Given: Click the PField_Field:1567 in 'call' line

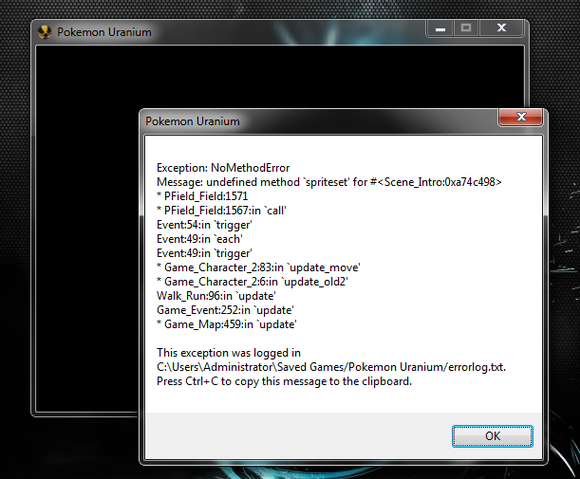Looking at the screenshot, I should [x=222, y=210].
